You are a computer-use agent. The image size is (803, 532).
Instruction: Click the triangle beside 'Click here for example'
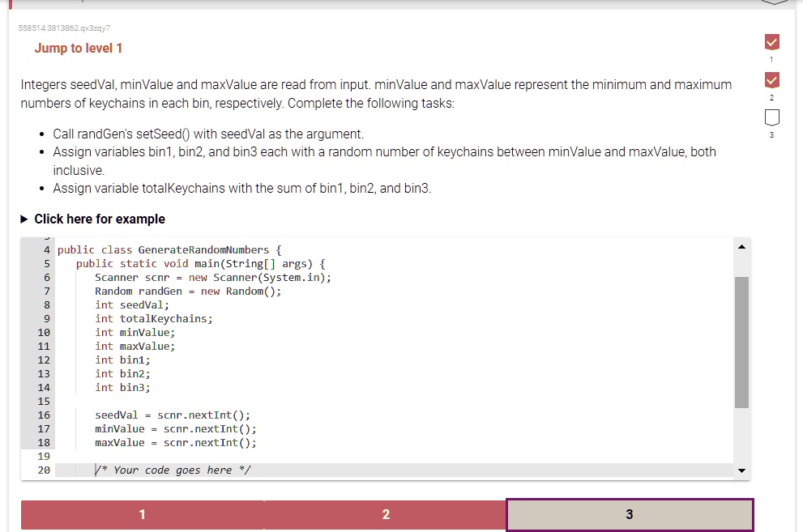coord(24,219)
